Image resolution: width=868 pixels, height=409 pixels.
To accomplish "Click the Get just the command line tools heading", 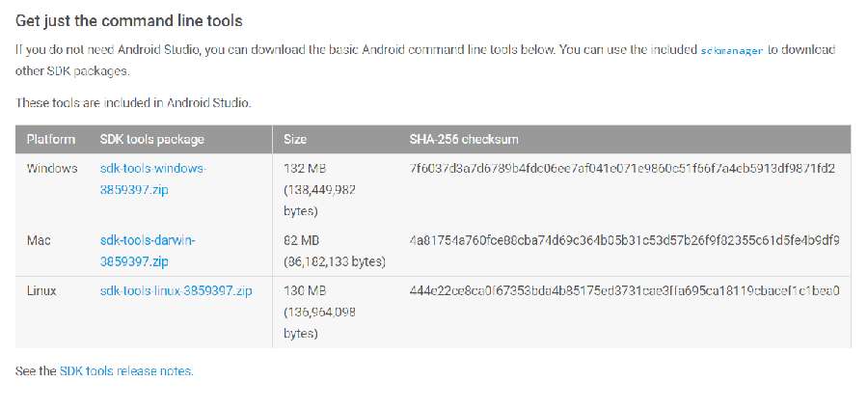I will [x=129, y=21].
